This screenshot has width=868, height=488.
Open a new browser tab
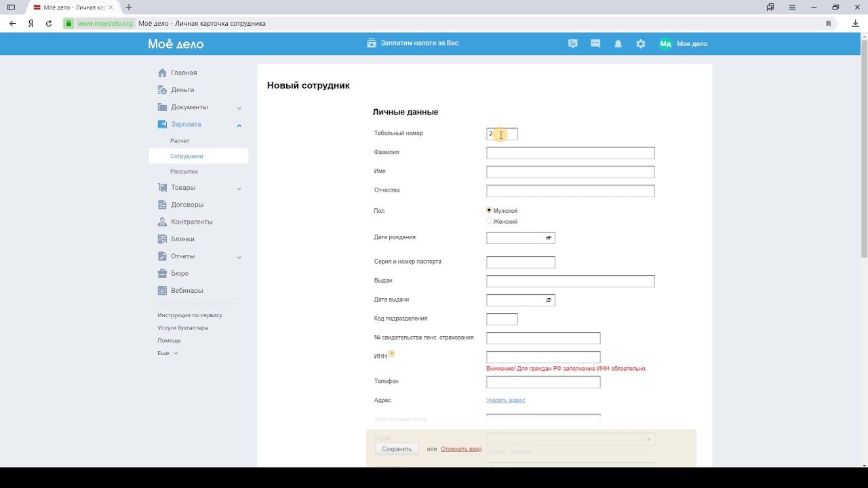click(128, 7)
